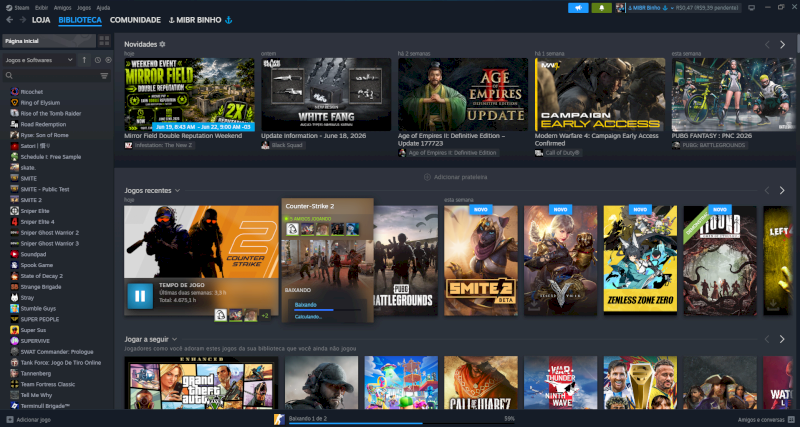Screen dimensions: 800x427
Task: Open advanced filter options icon in search
Action: [x=104, y=76]
